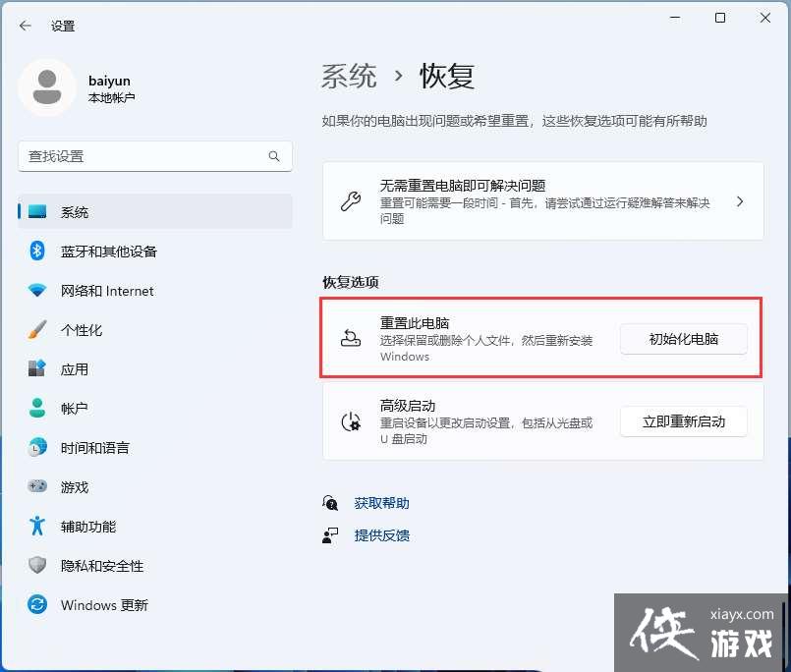Open the 提供反馈 link
This screenshot has height=672, width=791.
click(381, 535)
